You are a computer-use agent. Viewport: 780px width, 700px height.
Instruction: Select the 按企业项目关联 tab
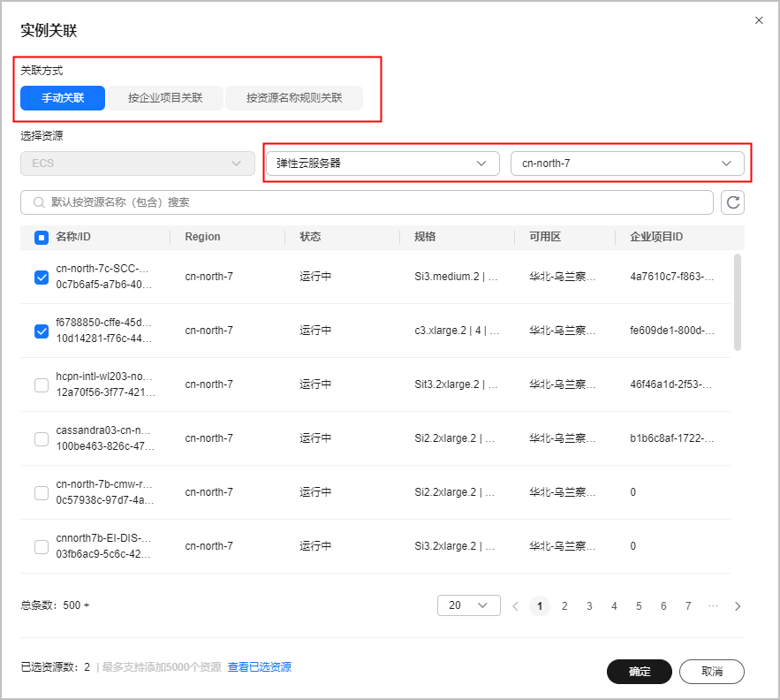(x=165, y=98)
